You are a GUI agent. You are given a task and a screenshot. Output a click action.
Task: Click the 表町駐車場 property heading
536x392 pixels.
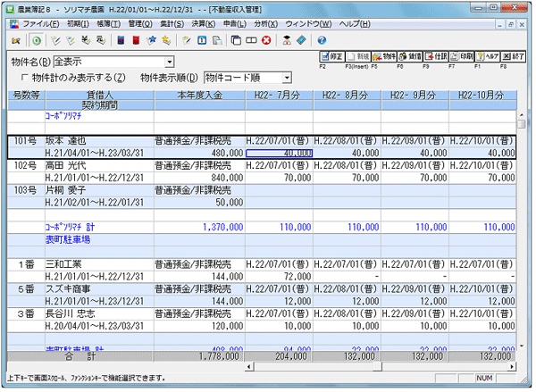click(70, 240)
